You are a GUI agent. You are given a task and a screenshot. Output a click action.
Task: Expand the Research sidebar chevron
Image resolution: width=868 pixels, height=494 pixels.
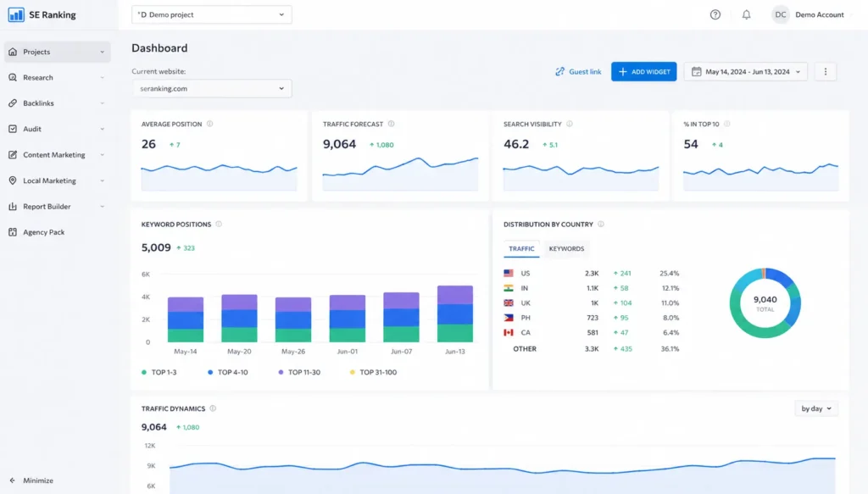pos(103,77)
